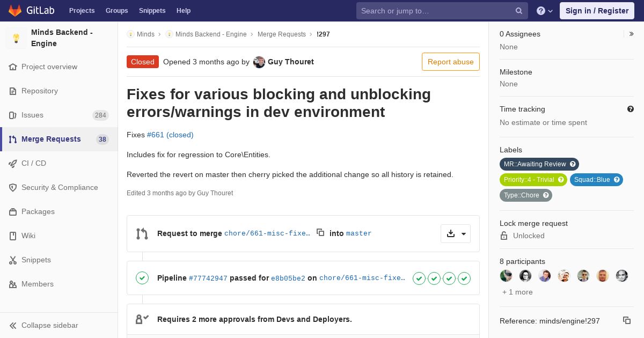Screen dimensions: 644x338
Task: Click third pipeline stage check icon
Action: tap(449, 278)
